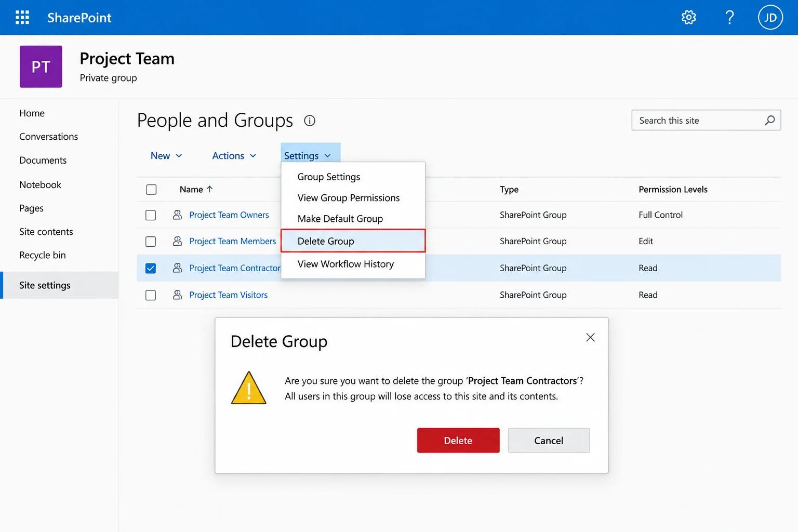
Task: Click the yellow warning triangle icon
Action: point(249,388)
